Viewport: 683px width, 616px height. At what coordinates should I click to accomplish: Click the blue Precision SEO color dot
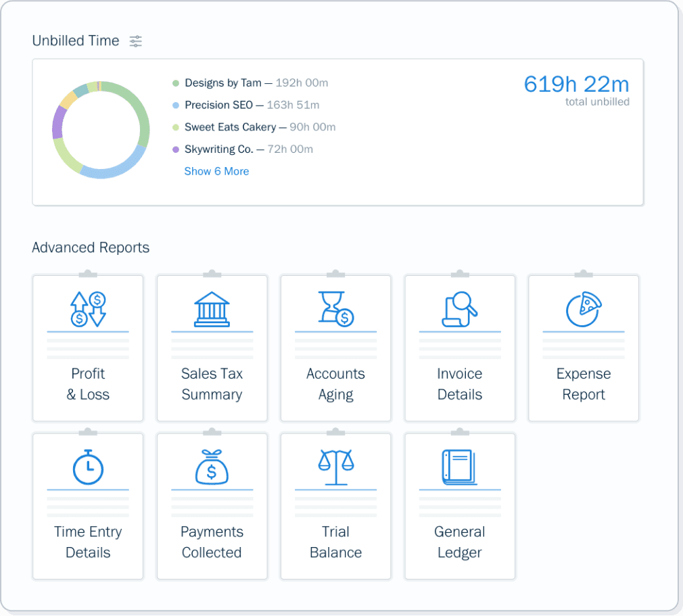[x=176, y=105]
